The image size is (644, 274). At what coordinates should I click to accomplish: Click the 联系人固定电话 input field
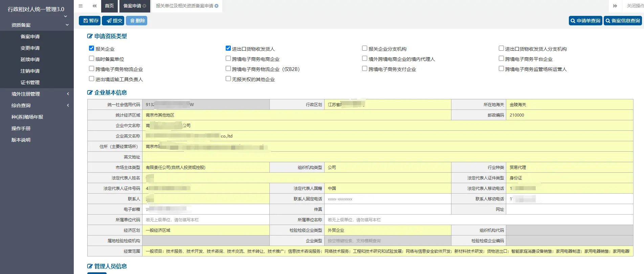tap(387, 199)
